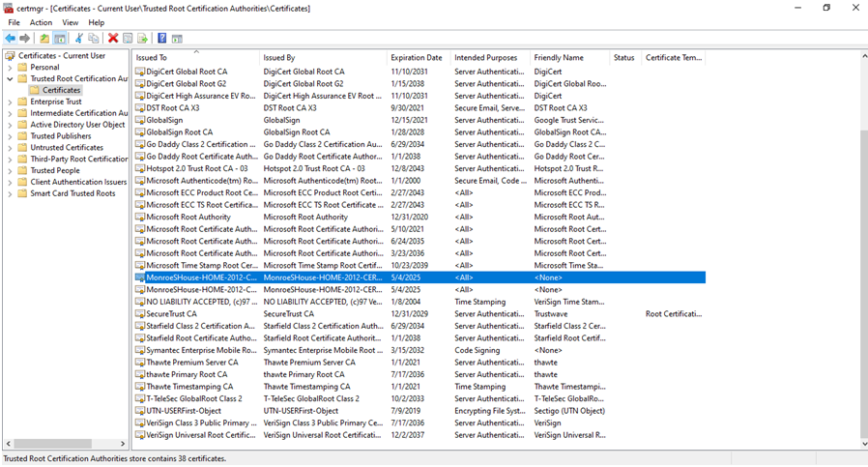
Task: Sort by Issued By column header
Action: coord(323,58)
